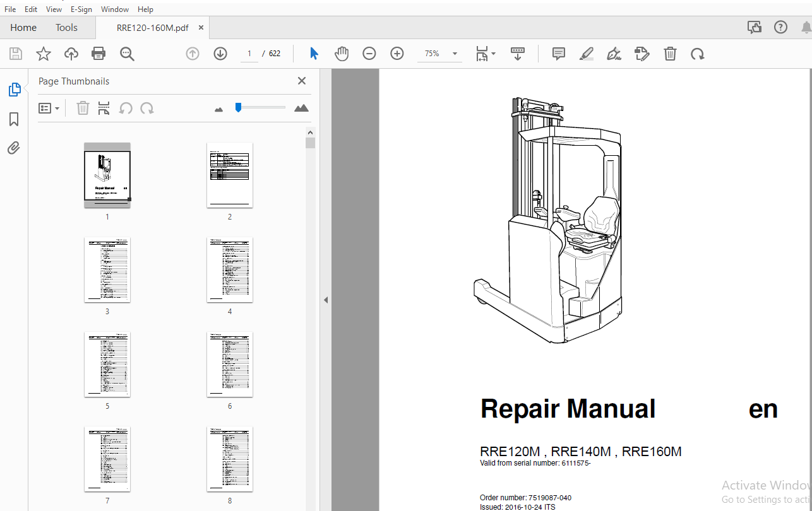
Task: Add a comment with the speech bubble
Action: coord(559,54)
